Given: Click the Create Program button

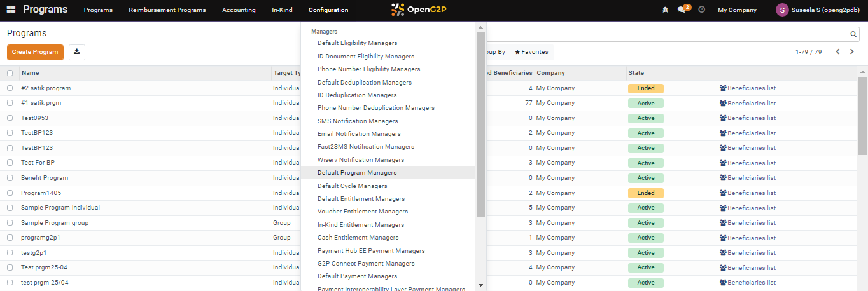Looking at the screenshot, I should point(35,52).
